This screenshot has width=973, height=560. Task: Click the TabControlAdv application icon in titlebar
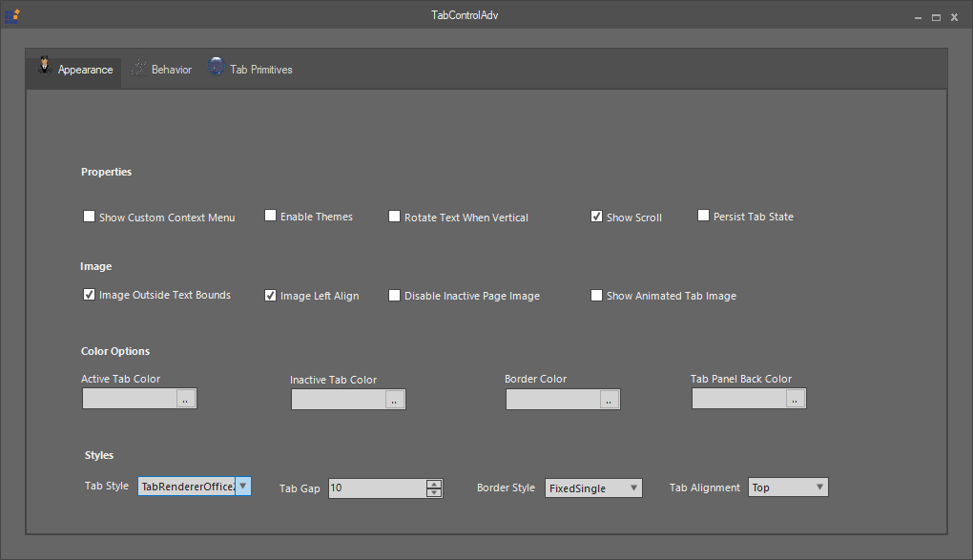click(12, 15)
